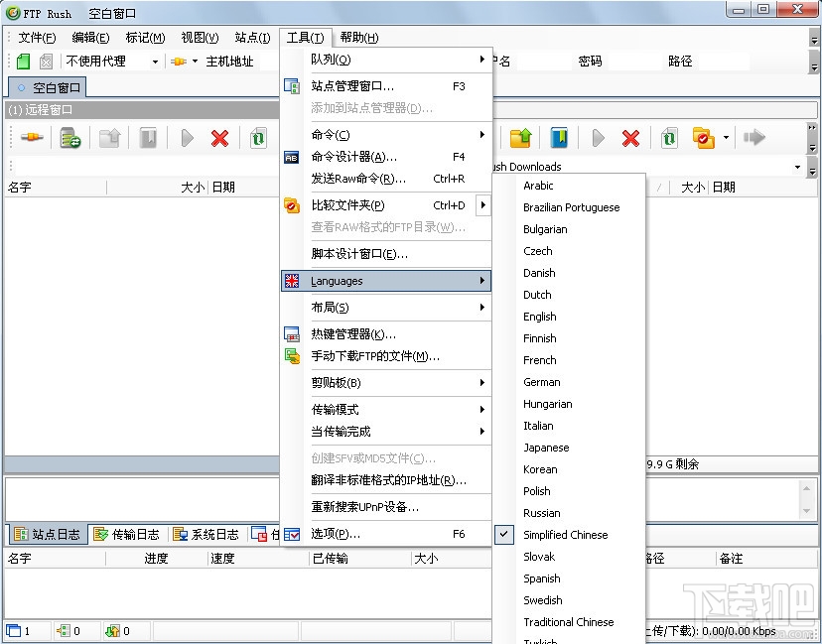Switch to the 站点日志 tab
Viewport: 822px width, 644px height.
point(48,534)
